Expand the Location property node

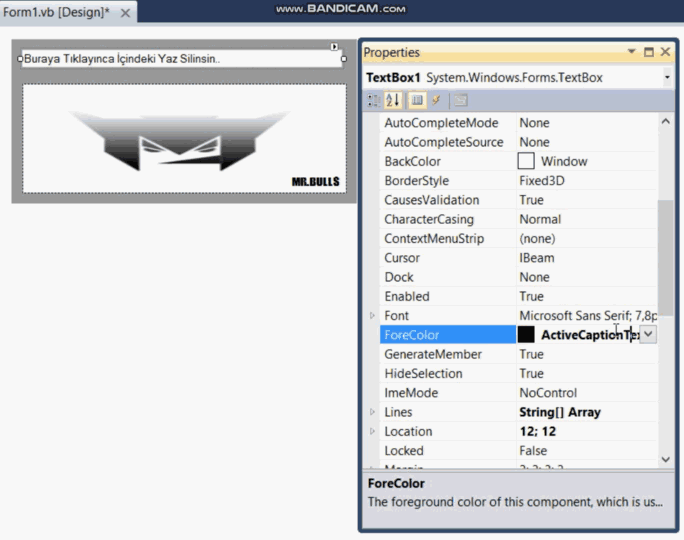click(372, 431)
